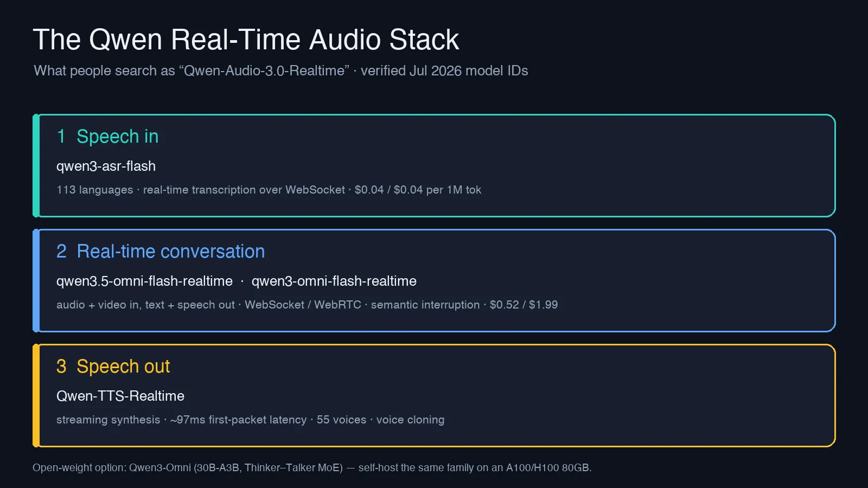Select the subtitle mentioning 'Qwen-Audio-3.0-Realtime'
The height and width of the screenshot is (488, 868).
[x=281, y=71]
